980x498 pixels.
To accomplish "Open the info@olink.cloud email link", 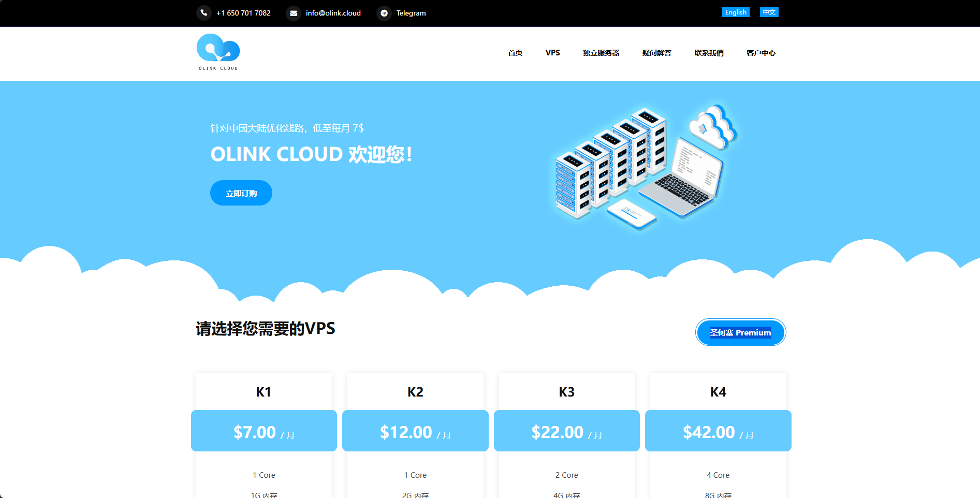I will click(x=333, y=13).
